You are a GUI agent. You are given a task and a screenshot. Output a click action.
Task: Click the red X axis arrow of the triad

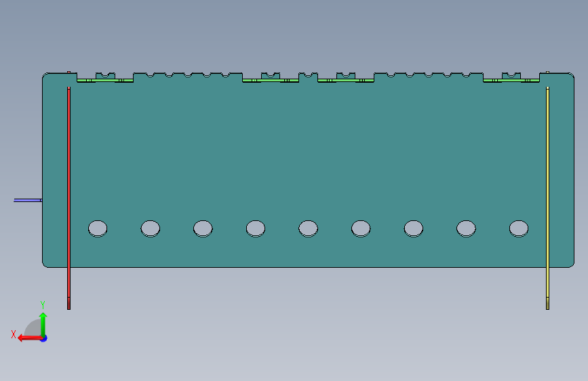30,338
